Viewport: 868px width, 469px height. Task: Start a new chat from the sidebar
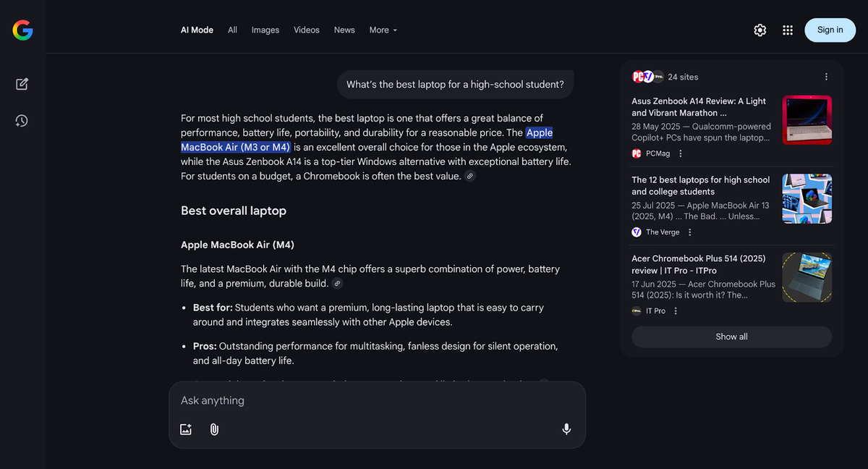point(22,84)
